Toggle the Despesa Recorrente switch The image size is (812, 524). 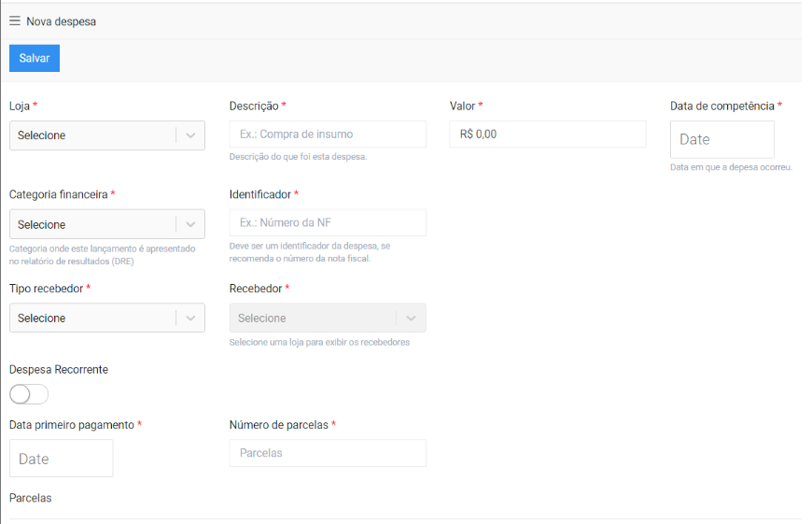(29, 394)
